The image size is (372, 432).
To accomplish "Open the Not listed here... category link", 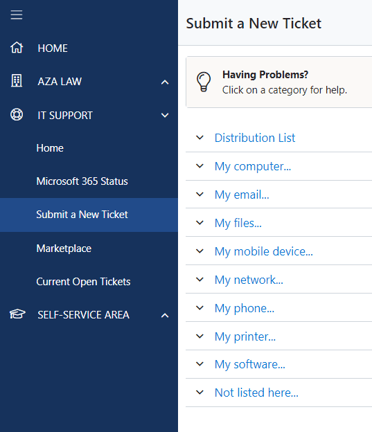I will click(x=256, y=393).
